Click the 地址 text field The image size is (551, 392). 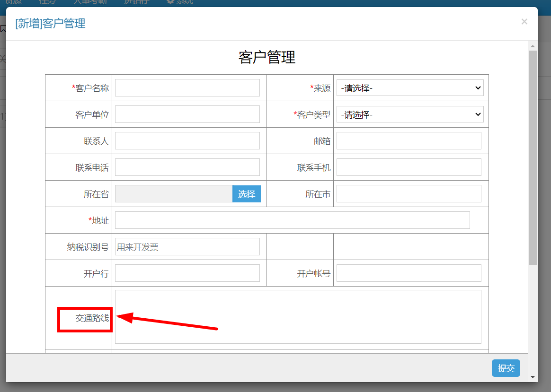coord(293,220)
